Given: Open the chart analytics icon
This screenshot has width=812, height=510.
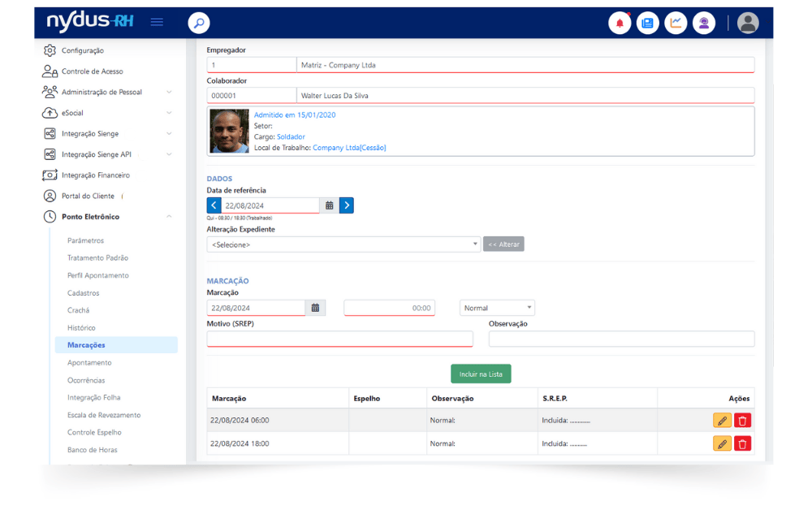Looking at the screenshot, I should [676, 23].
